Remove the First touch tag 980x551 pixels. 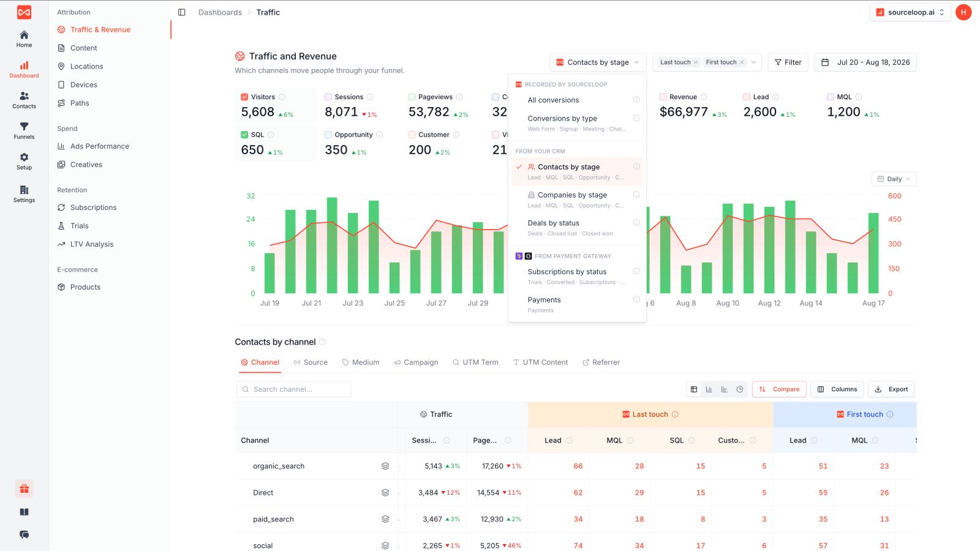(x=742, y=62)
